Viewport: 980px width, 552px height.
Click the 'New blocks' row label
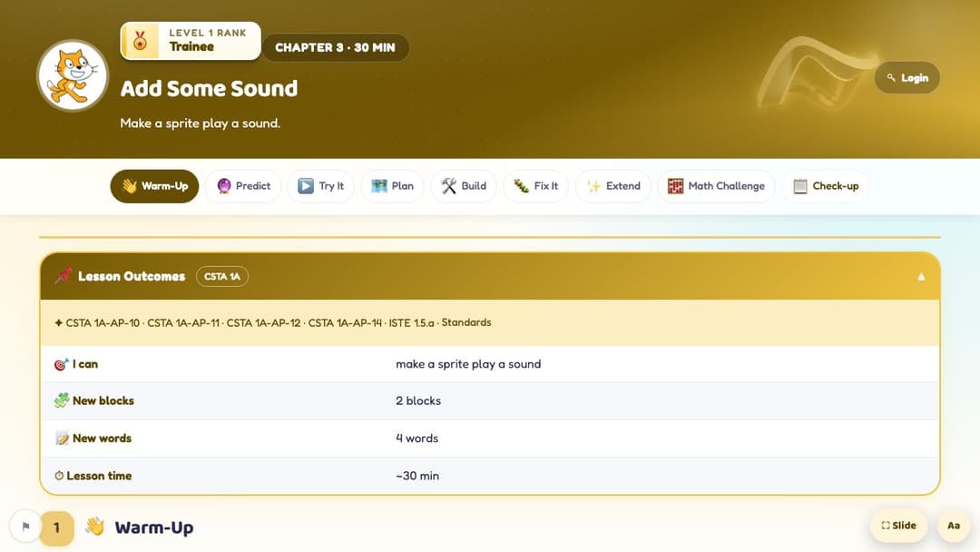point(103,400)
